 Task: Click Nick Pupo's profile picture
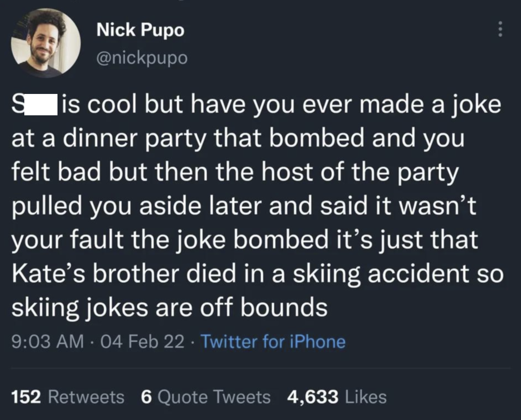coord(46,43)
